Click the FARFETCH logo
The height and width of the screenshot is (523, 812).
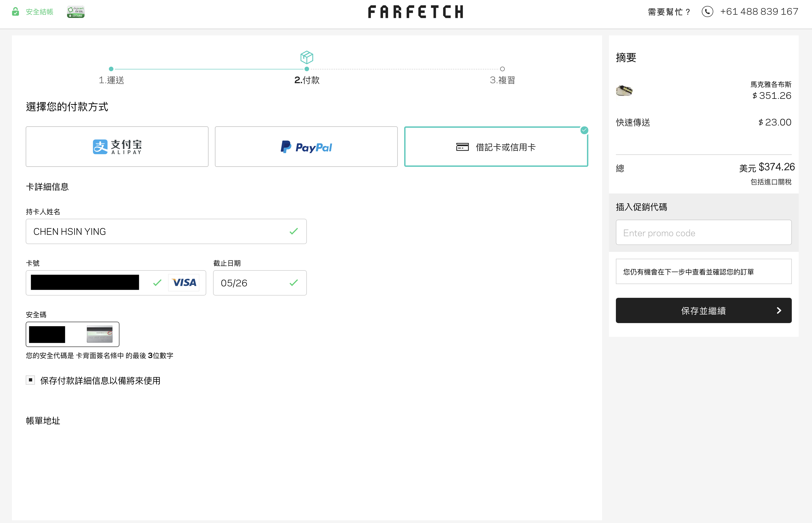tap(416, 12)
